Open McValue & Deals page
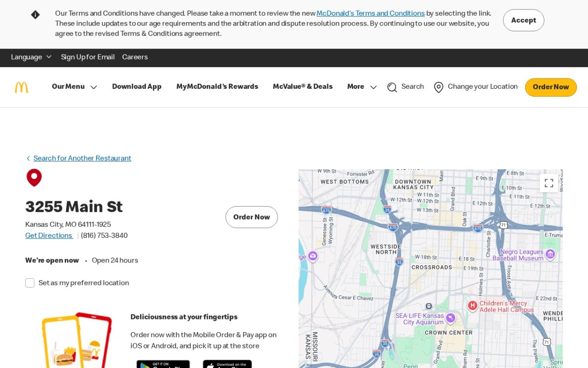Screen dimensions: 588x368 [x=302, y=87]
